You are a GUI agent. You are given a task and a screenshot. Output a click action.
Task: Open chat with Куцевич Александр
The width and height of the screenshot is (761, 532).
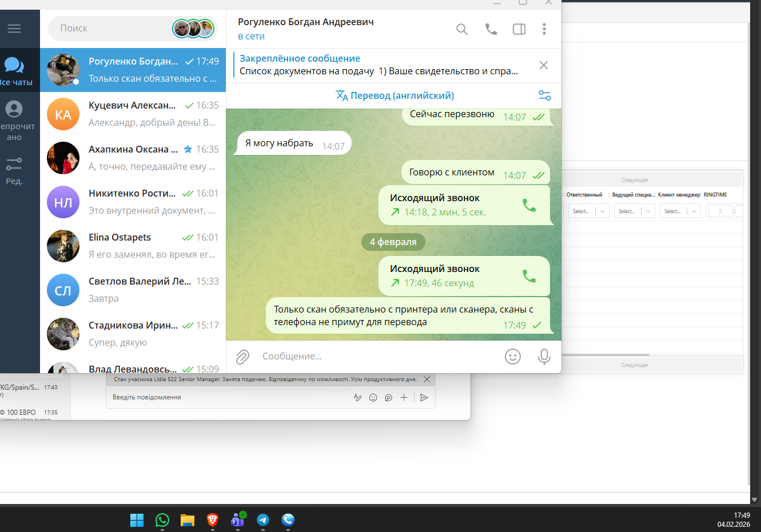tap(133, 114)
